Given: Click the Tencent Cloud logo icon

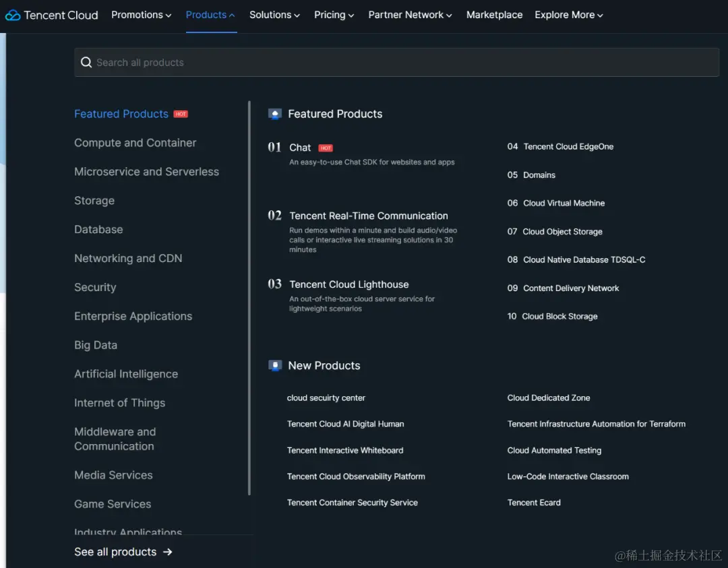Looking at the screenshot, I should (x=13, y=15).
